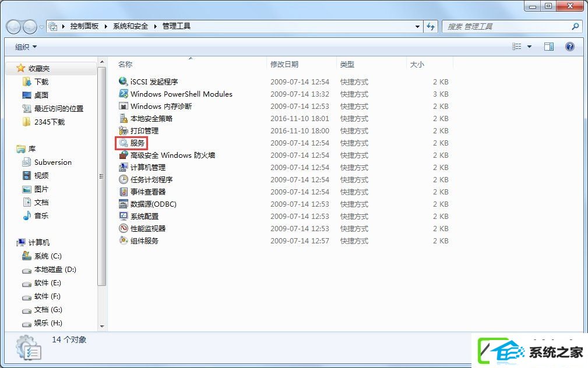The width and height of the screenshot is (588, 368).
Task: Open the help question mark icon
Action: click(569, 47)
